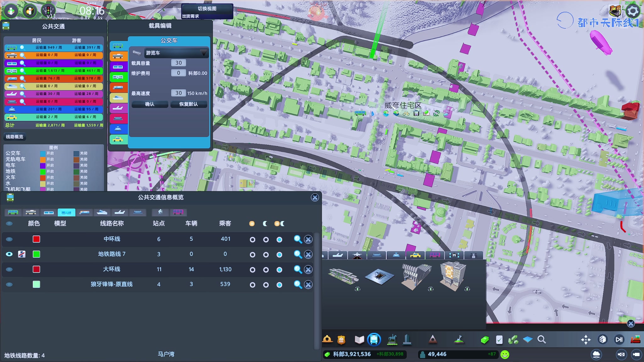
Task: Click the landscaping shovel icon
Action: (x=459, y=339)
